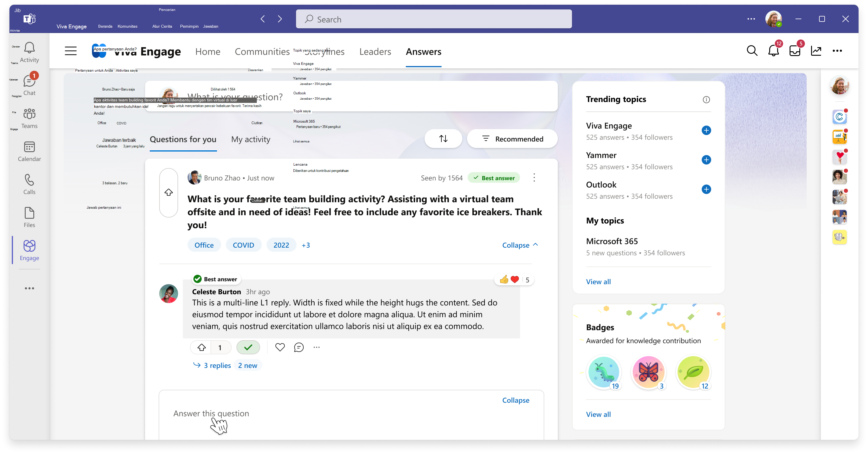
Task: Toggle the best answer check mark
Action: click(x=248, y=347)
